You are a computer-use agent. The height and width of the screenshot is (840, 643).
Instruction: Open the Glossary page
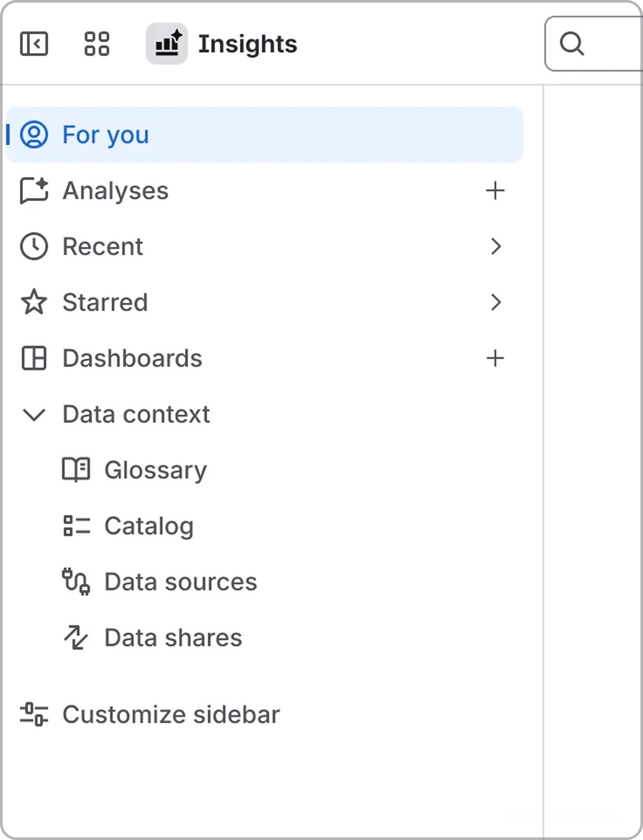[x=156, y=470]
